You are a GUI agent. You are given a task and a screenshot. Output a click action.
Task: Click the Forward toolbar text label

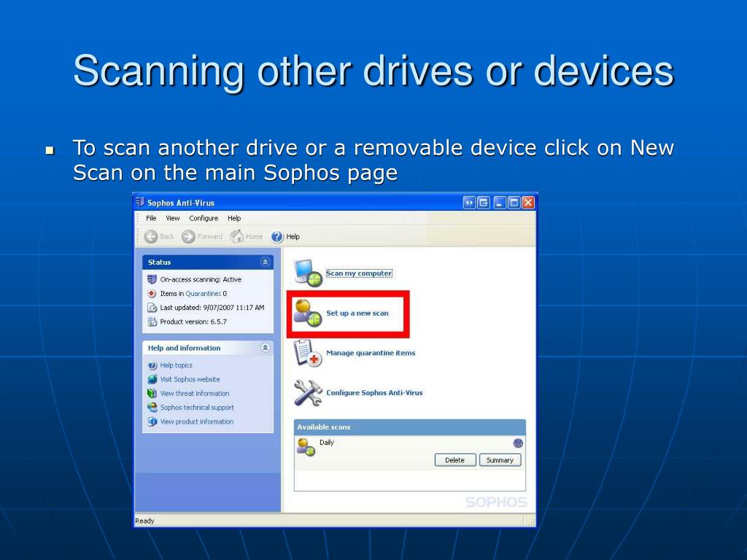(x=210, y=237)
